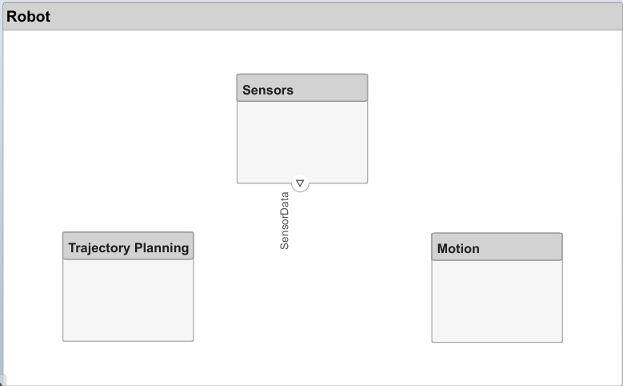Click the SensorData output port triangle
The height and width of the screenshot is (386, 623).
[300, 183]
